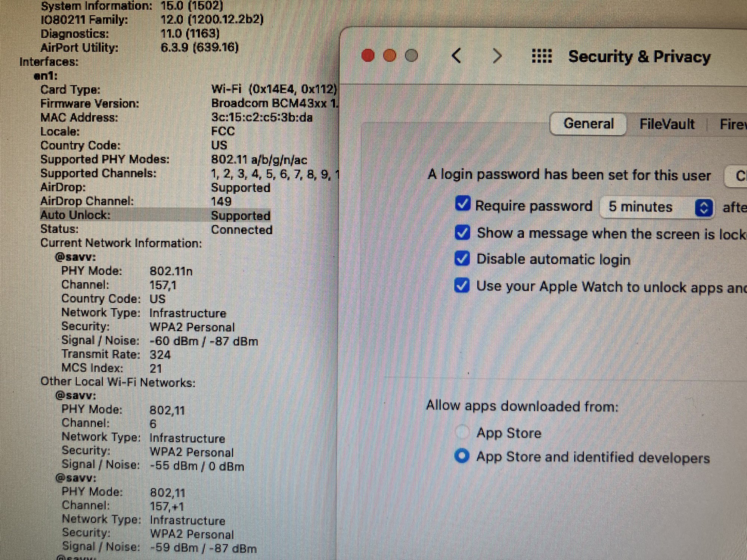This screenshot has width=747, height=560.
Task: Toggle the Require password checkbox
Action: tap(462, 204)
